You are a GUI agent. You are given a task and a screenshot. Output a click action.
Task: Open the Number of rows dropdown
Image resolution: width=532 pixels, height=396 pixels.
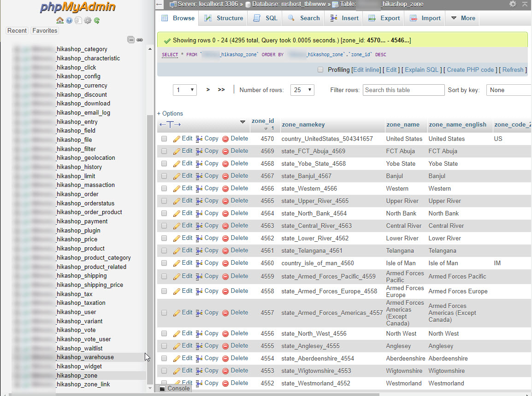[302, 90]
